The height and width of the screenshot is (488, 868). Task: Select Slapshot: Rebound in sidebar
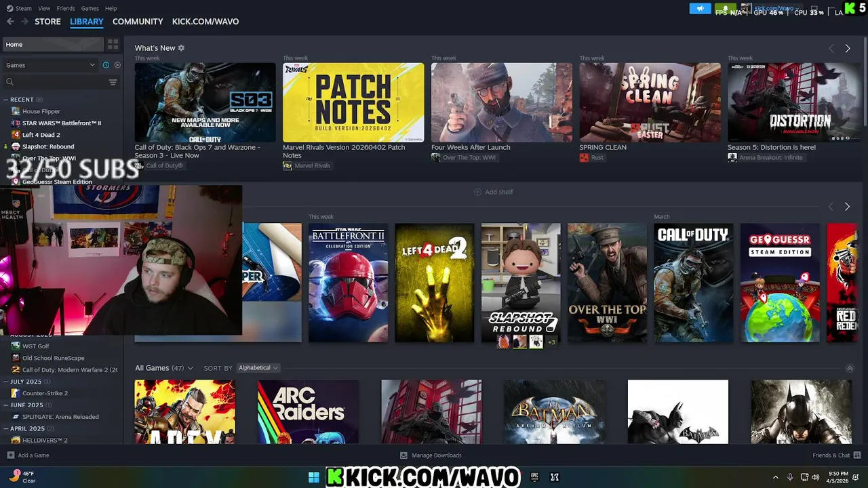(48, 146)
